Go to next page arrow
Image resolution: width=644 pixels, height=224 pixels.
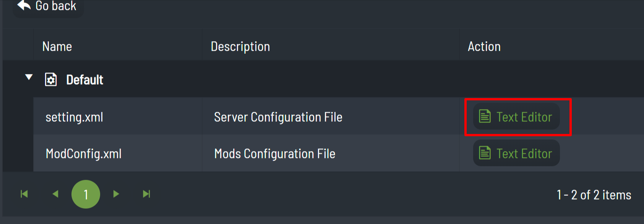pos(116,194)
